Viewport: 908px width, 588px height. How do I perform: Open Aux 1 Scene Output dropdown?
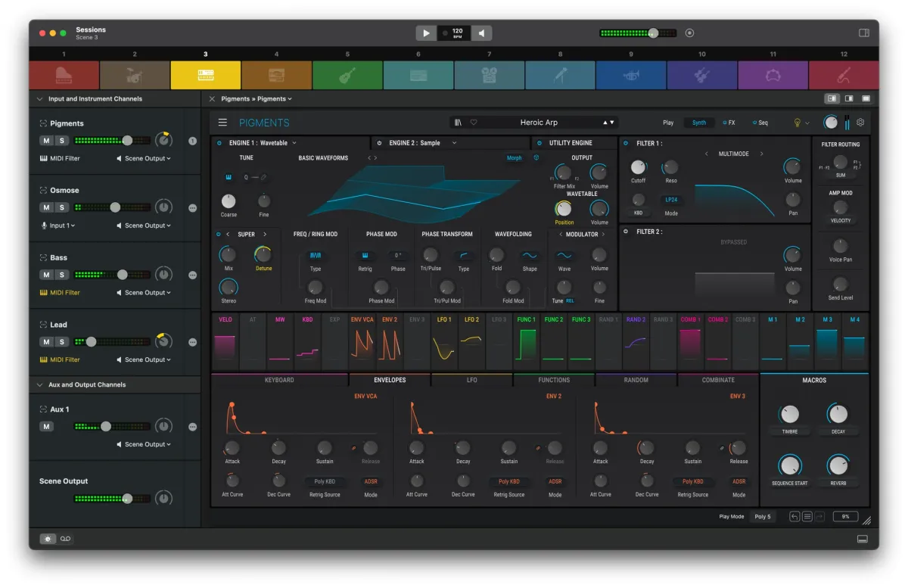click(x=144, y=445)
